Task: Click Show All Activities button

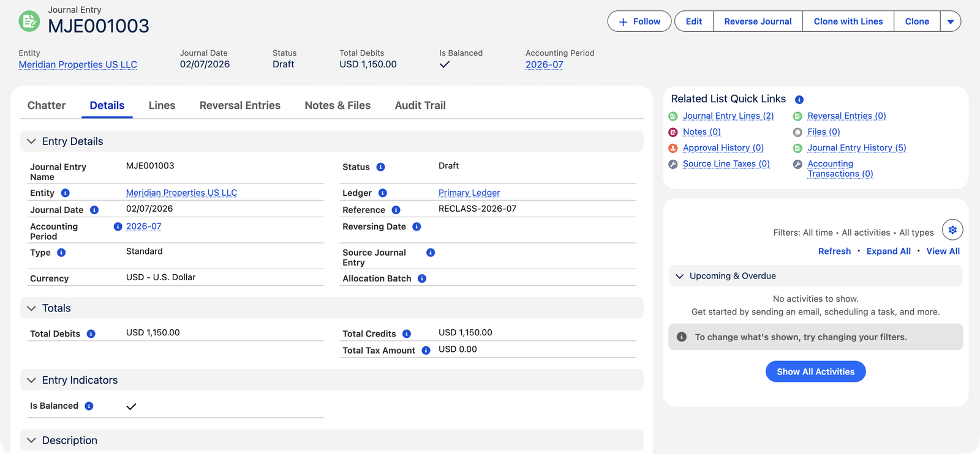Action: [x=815, y=371]
